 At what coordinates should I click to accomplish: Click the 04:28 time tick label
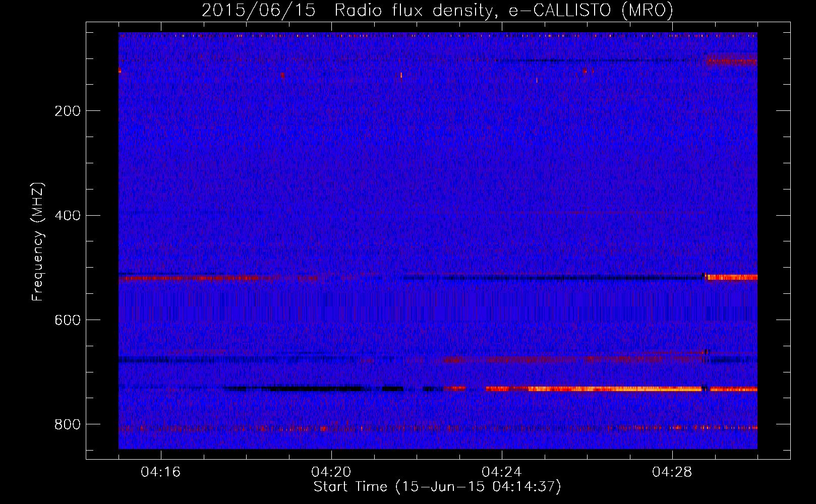[672, 472]
